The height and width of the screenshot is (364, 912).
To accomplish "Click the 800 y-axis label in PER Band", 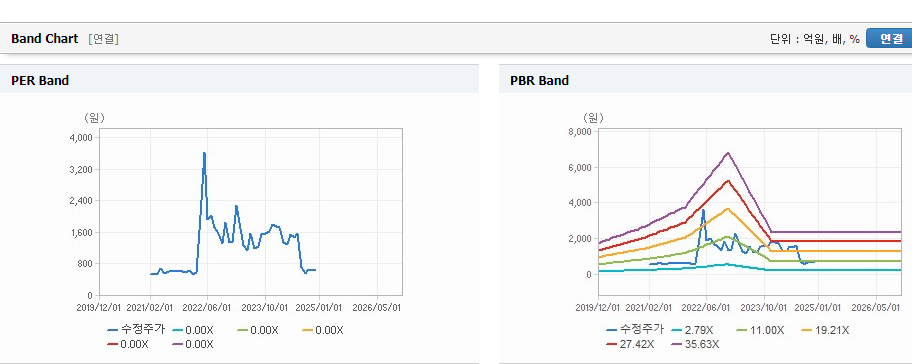I will [86, 264].
